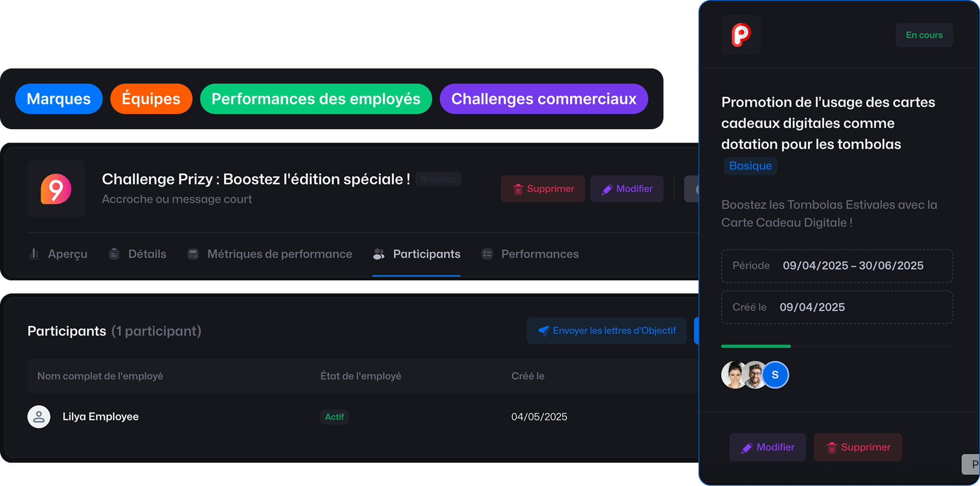This screenshot has width=980, height=486.
Task: Switch to the Détails tab
Action: pos(138,254)
